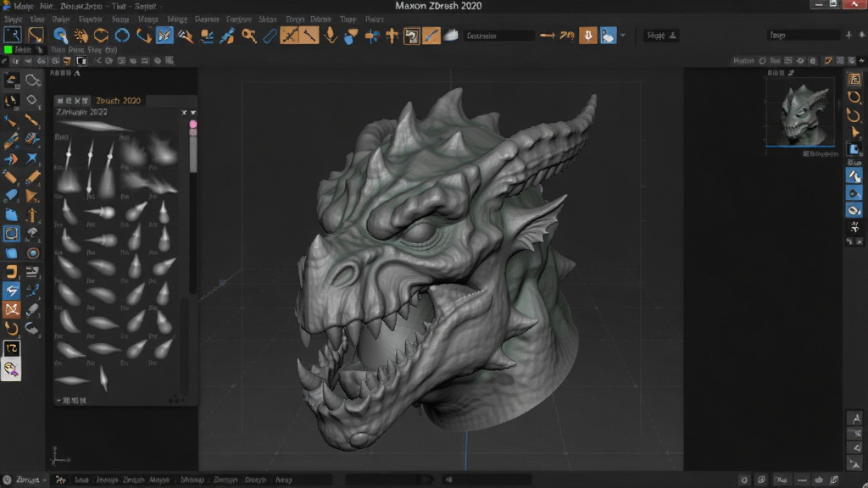Image resolution: width=868 pixels, height=488 pixels.
Task: Toggle the orange button with white down arrow
Action: 588,36
